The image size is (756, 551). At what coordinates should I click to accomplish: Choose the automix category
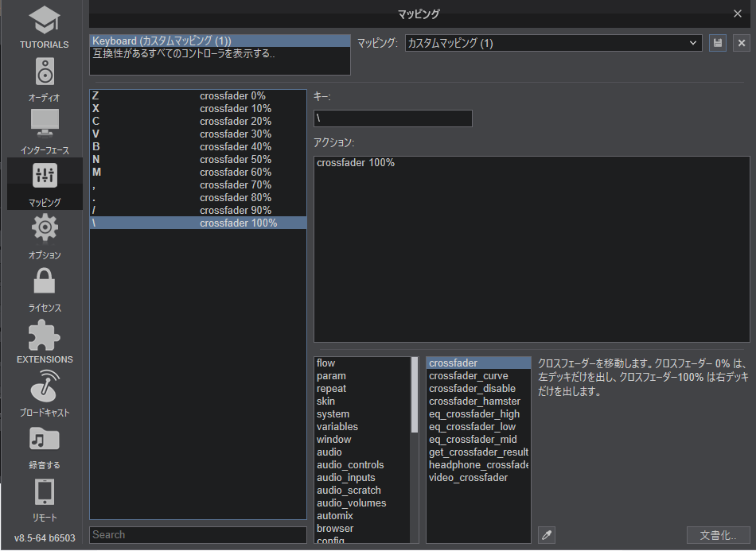[x=362, y=516]
